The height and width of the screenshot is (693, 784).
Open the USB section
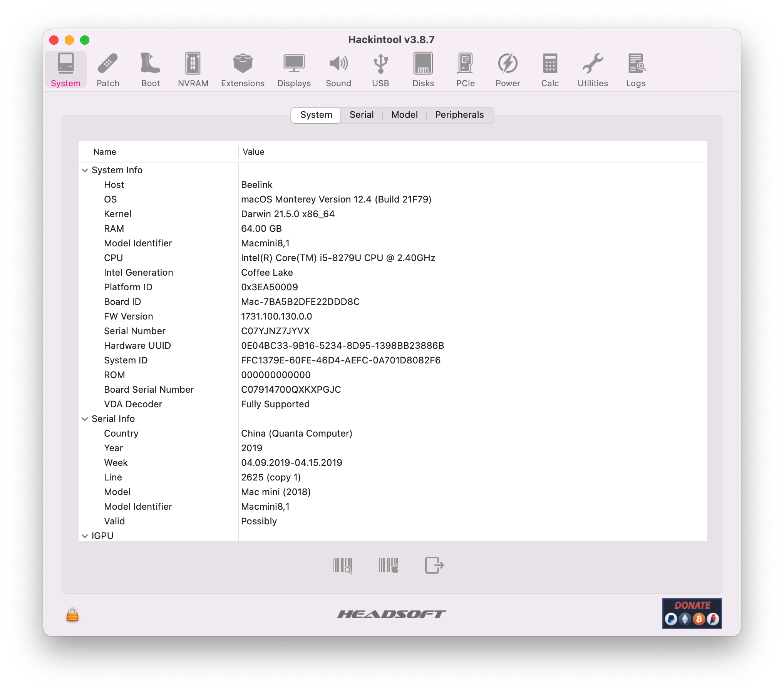point(380,70)
